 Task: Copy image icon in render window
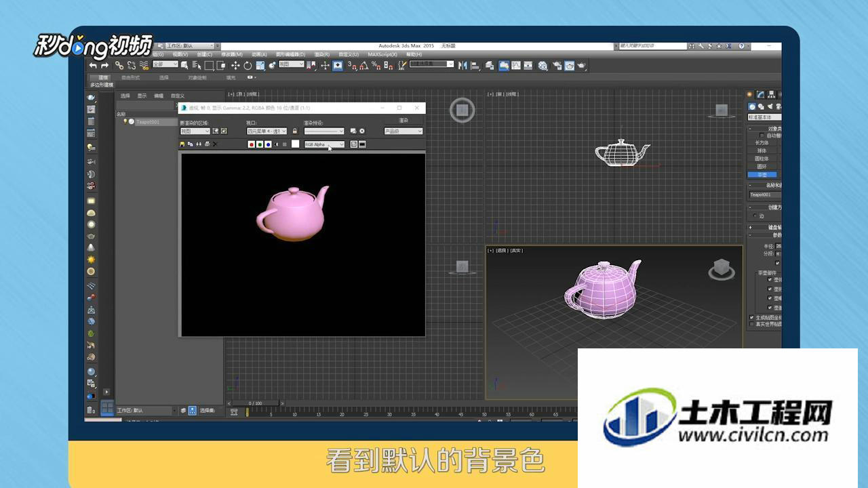pos(190,144)
